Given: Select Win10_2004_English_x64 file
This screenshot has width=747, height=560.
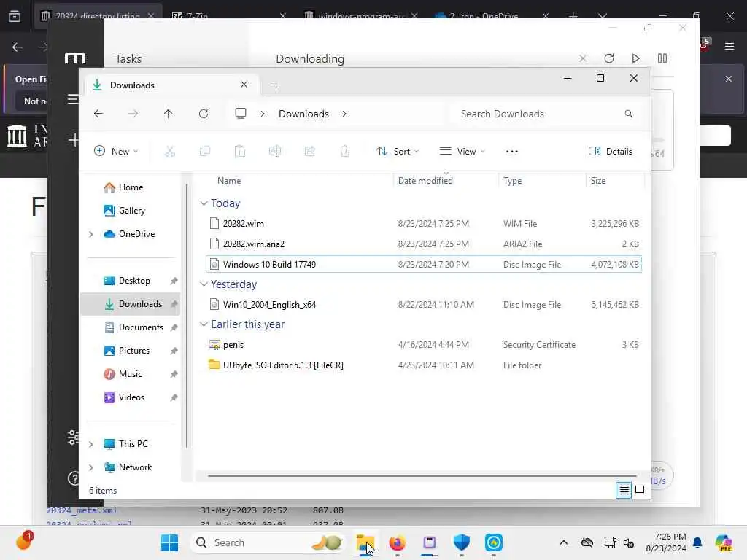Looking at the screenshot, I should [424, 304].
